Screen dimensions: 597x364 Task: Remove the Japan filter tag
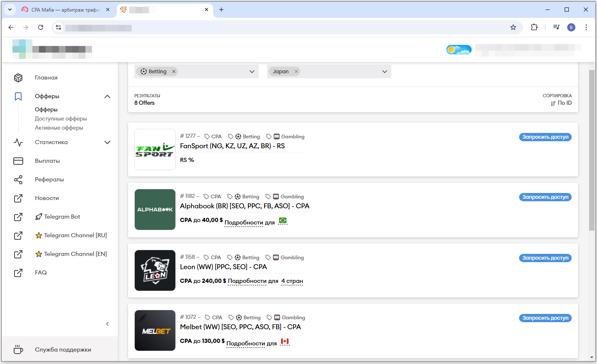(296, 72)
